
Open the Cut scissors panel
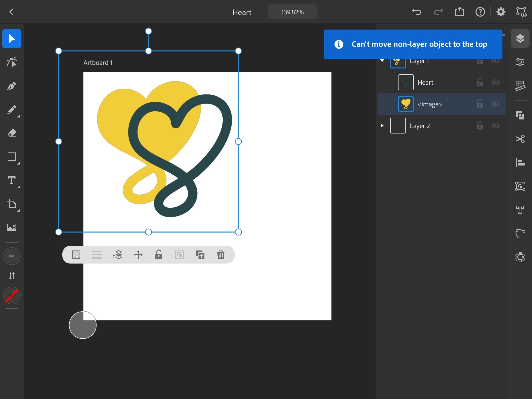tap(520, 139)
